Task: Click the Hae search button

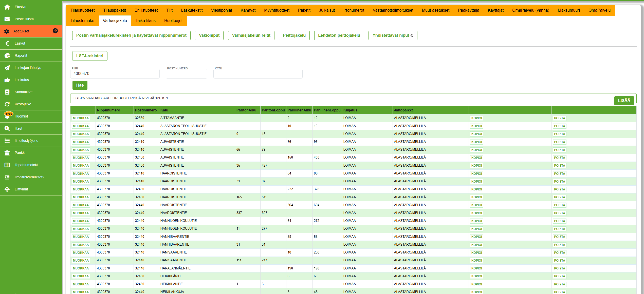Action: click(80, 85)
